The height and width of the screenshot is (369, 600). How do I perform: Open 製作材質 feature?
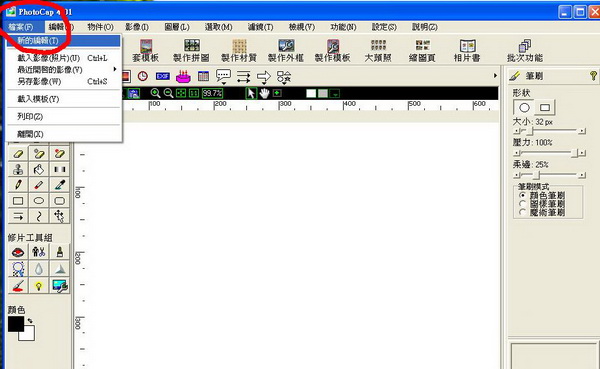click(239, 51)
